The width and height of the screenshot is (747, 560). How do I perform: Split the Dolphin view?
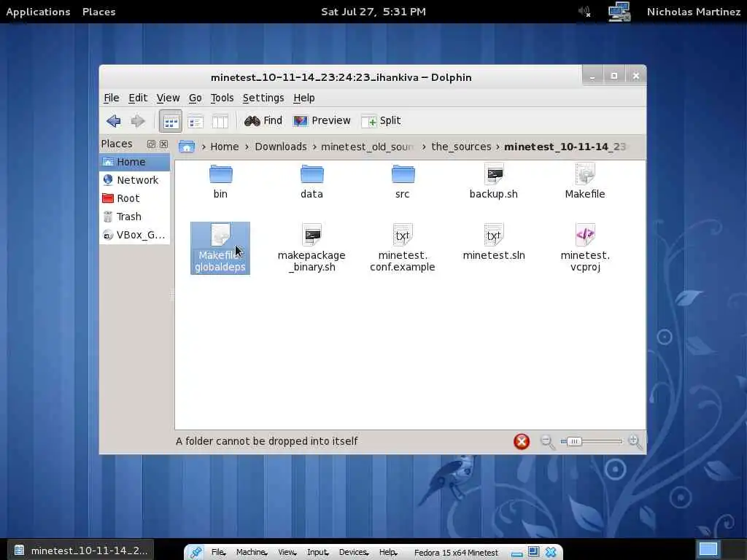tap(381, 121)
